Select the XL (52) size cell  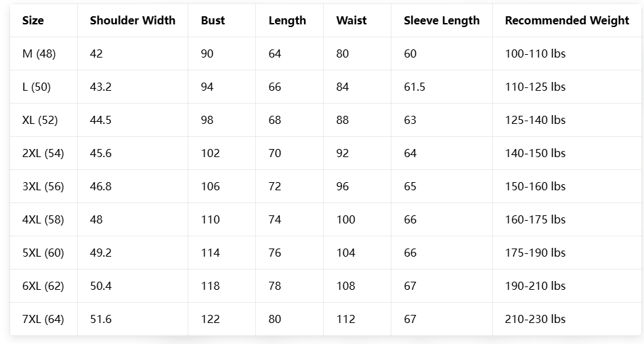(40, 120)
